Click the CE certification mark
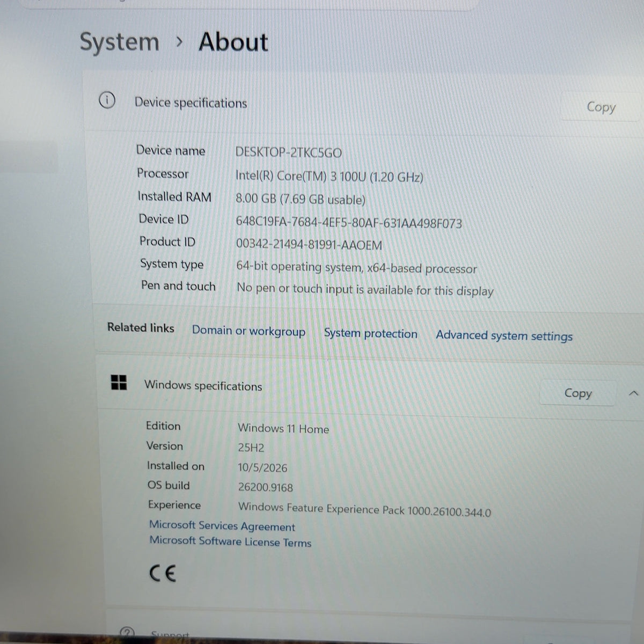Viewport: 644px width, 644px height. coord(163,574)
